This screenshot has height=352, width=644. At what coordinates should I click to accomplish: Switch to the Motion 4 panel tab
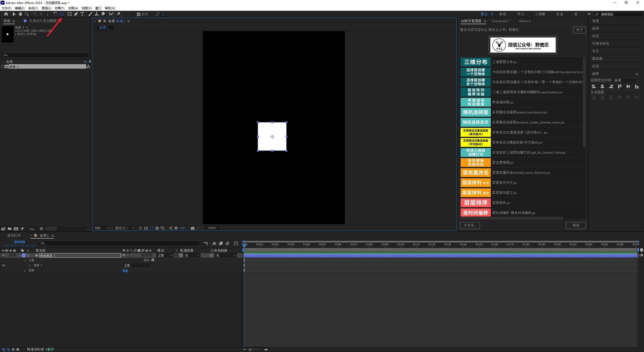pos(525,21)
